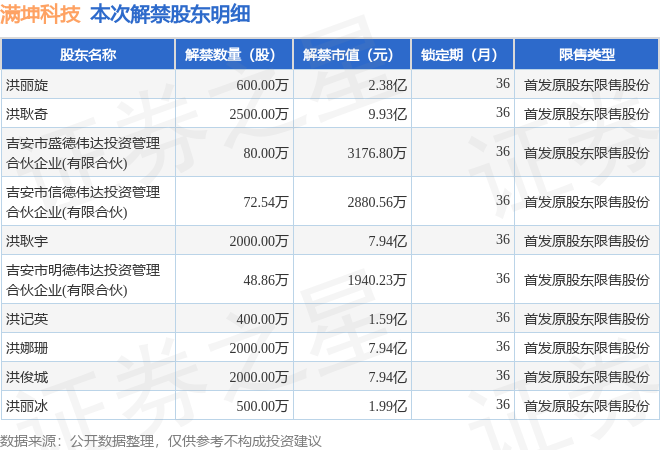The width and height of the screenshot is (660, 450).
Task: Click the 本次解禁股东明细 heading
Action: point(170,14)
